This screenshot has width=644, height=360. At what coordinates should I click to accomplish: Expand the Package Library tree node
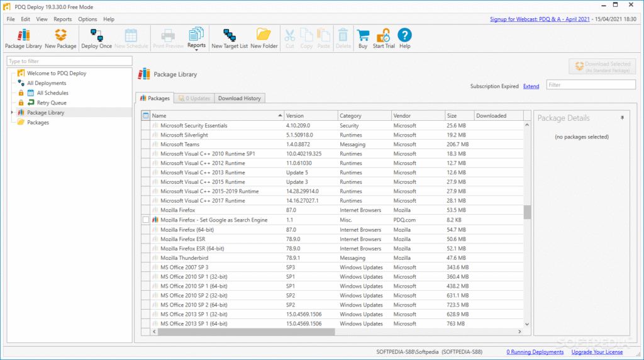[12, 113]
